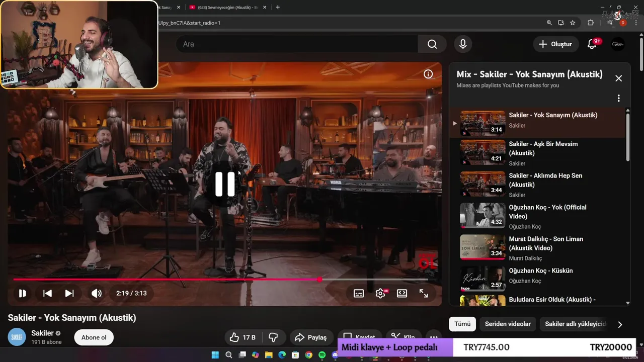
Task: Open Murat Dalkılıç - Son Liman thumbnail
Action: coord(482,247)
